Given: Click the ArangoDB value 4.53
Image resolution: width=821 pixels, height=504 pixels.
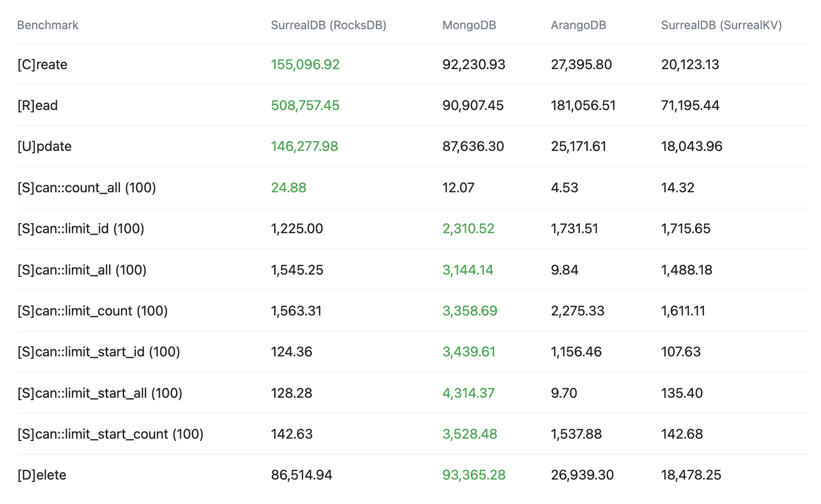Looking at the screenshot, I should 565,188.
